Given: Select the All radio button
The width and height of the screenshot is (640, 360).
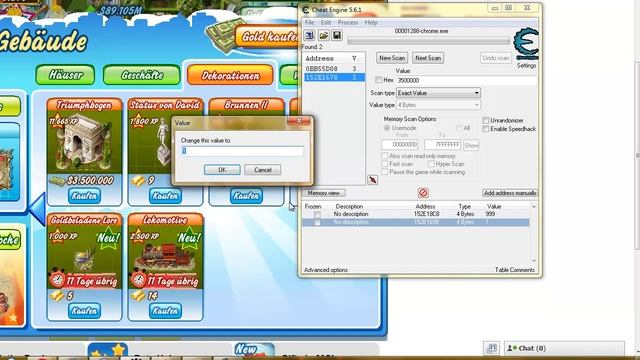Looking at the screenshot, I should pyautogui.click(x=459, y=128).
